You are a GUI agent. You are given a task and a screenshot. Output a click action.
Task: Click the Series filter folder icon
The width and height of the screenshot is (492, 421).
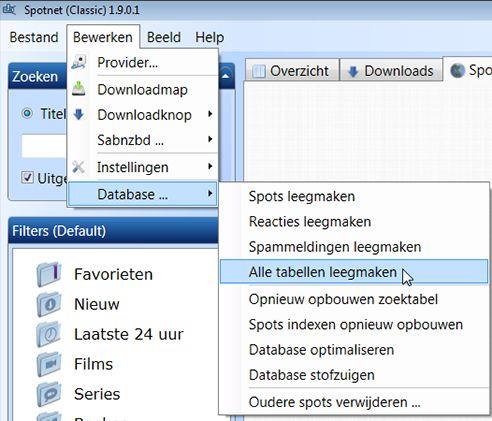click(48, 394)
